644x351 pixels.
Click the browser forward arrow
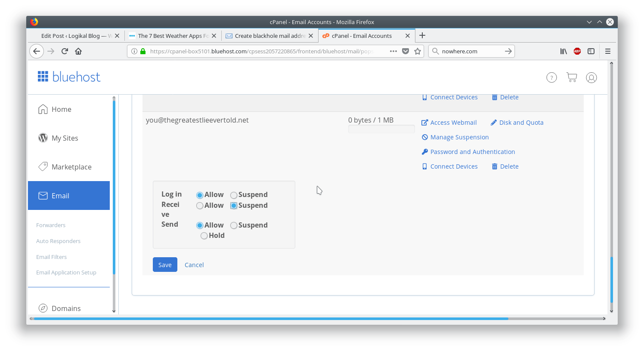coord(51,51)
